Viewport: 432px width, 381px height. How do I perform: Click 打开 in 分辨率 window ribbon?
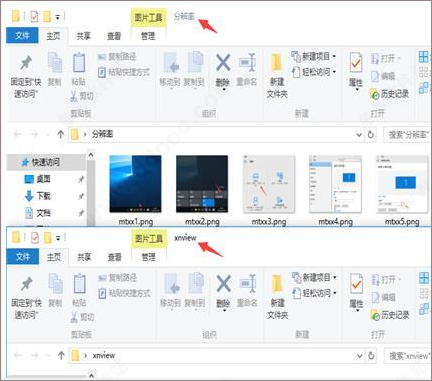point(386,59)
